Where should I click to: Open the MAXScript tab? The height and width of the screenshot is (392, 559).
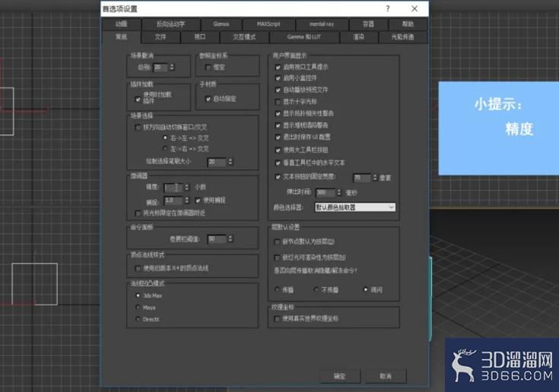[x=268, y=24]
